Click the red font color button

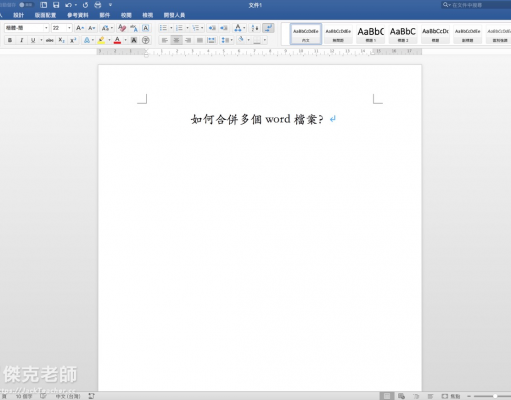pyautogui.click(x=117, y=40)
